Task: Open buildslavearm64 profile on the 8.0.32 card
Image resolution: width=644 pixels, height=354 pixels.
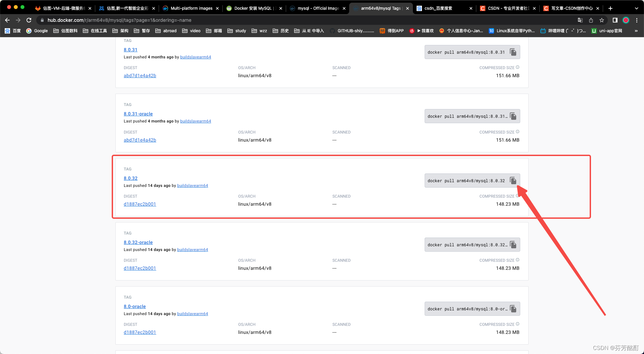Action: 193,186
